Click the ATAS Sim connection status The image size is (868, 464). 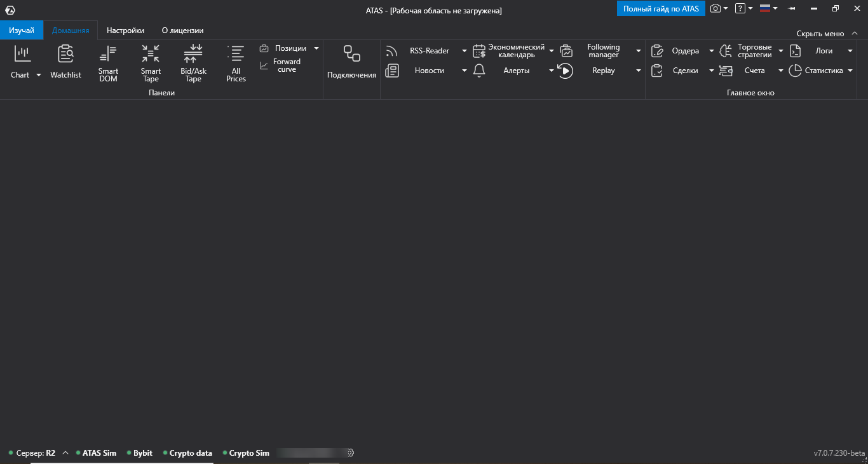tap(96, 453)
